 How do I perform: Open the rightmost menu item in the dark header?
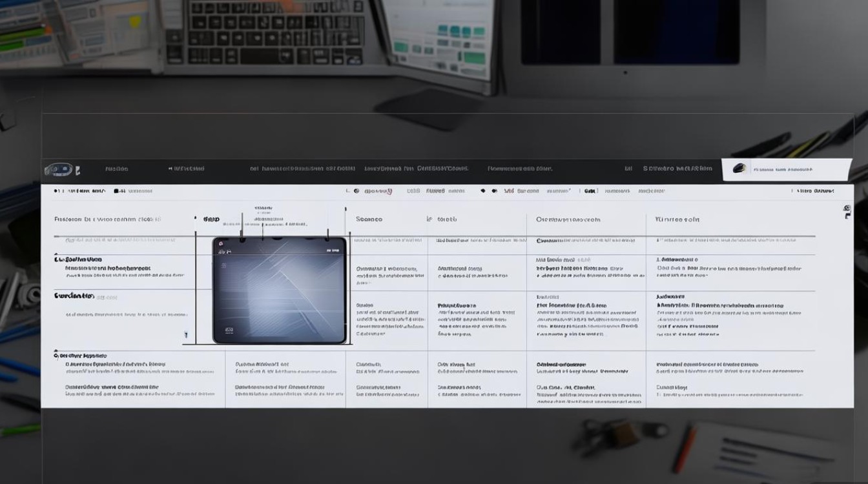click(x=677, y=168)
